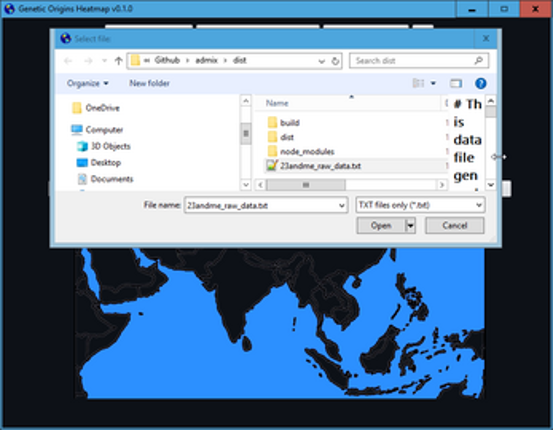Select the 23andme_raw_data.txt file
553x430 pixels.
(x=320, y=166)
